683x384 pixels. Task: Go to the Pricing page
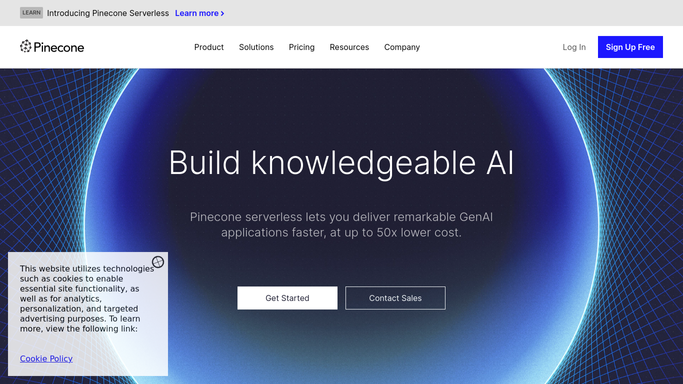point(301,47)
